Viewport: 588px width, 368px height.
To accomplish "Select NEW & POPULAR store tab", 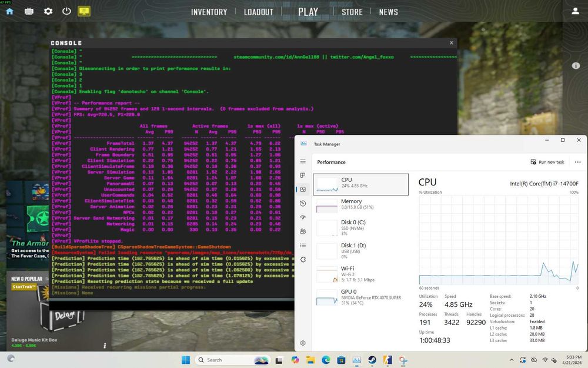I will [x=26, y=279].
